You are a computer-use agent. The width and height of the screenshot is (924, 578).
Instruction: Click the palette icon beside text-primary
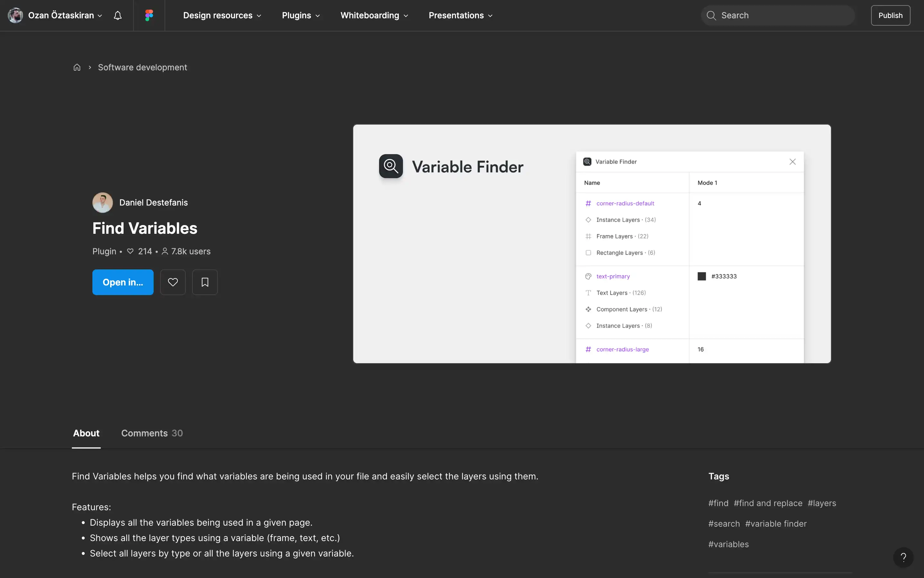coord(588,276)
